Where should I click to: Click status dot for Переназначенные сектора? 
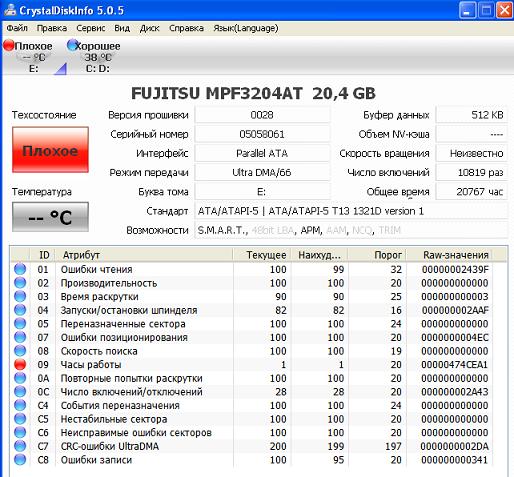point(20,323)
